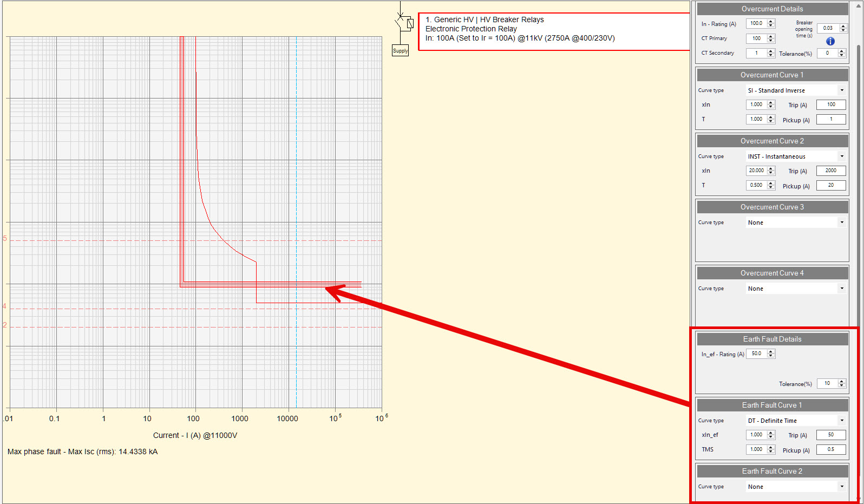Click the circuit breaker symbol above Supply
This screenshot has width=864, height=504.
coord(403,23)
